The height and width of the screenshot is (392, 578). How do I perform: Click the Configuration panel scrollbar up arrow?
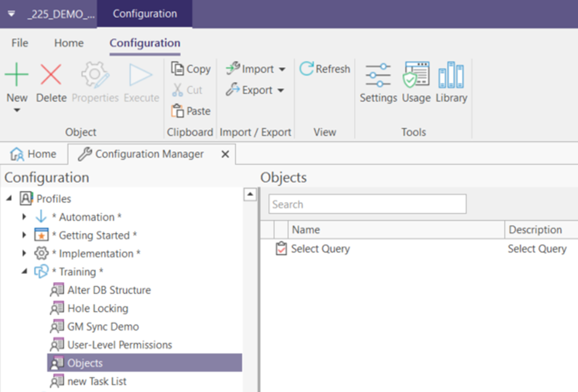click(x=250, y=194)
